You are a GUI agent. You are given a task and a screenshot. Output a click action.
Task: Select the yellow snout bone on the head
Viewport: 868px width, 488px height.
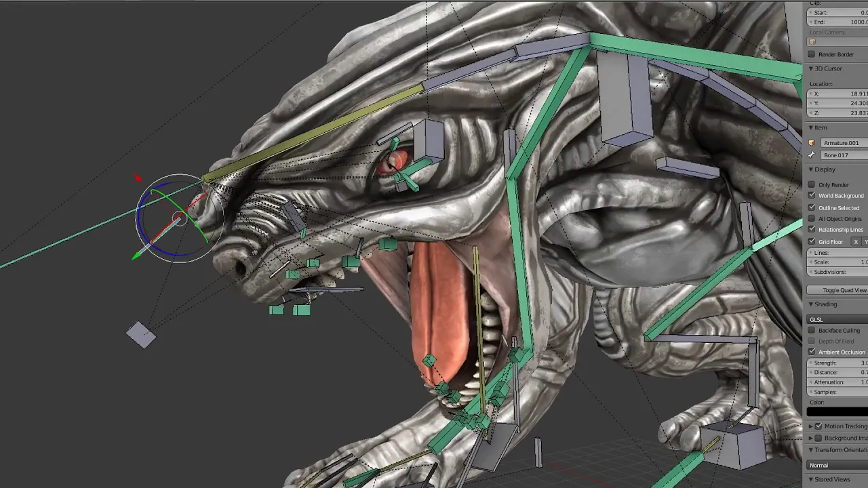(x=312, y=133)
